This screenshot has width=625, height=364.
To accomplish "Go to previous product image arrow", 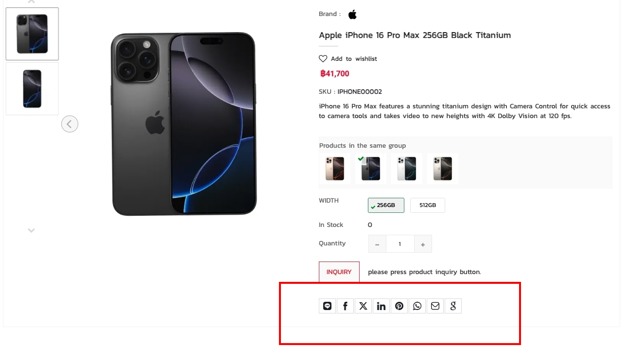I will click(69, 124).
